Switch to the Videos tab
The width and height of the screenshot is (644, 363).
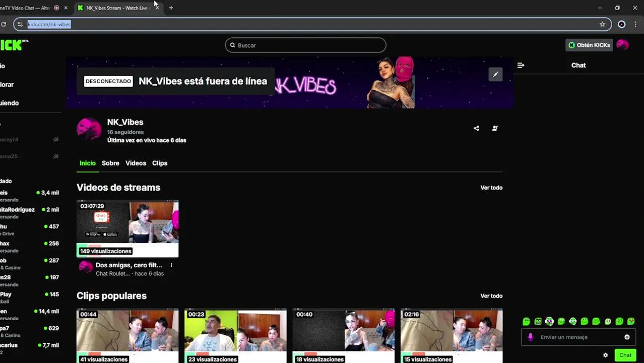pyautogui.click(x=136, y=163)
